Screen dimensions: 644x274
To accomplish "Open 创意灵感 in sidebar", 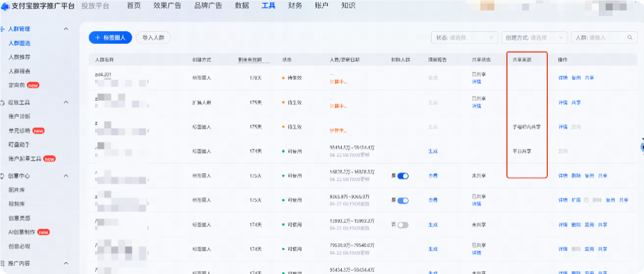I will click(x=19, y=218).
